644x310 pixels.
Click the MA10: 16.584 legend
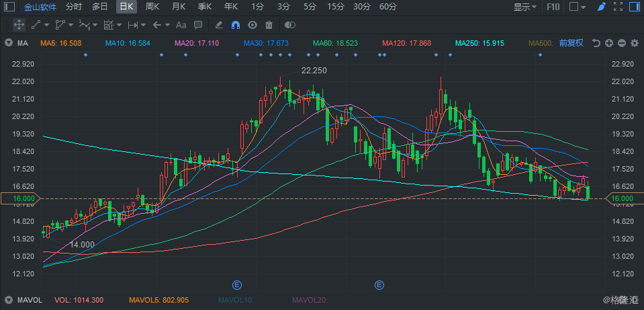click(x=128, y=43)
